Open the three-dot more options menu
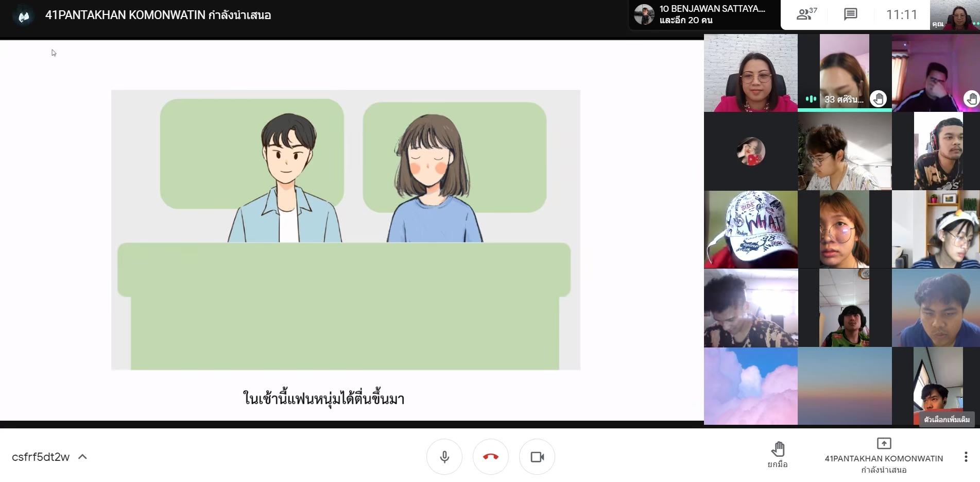The height and width of the screenshot is (482, 980). [966, 457]
